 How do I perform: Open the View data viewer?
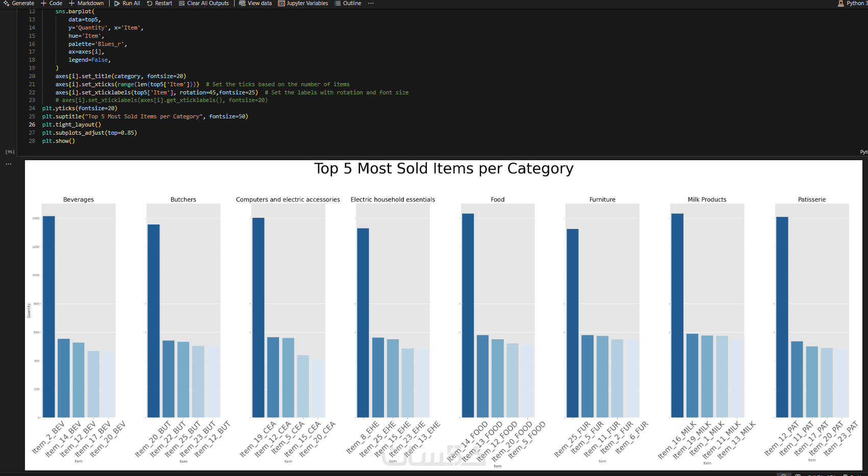pyautogui.click(x=256, y=3)
